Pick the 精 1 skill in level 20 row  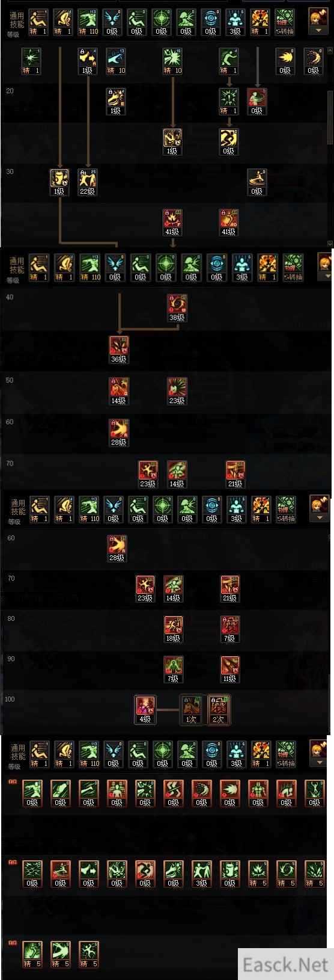[x=228, y=101]
